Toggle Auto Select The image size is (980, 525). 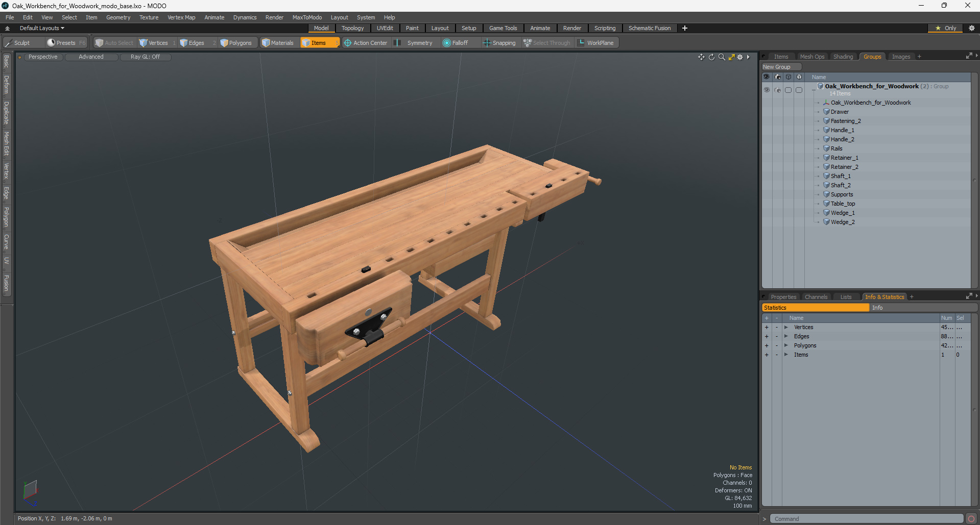click(x=114, y=43)
